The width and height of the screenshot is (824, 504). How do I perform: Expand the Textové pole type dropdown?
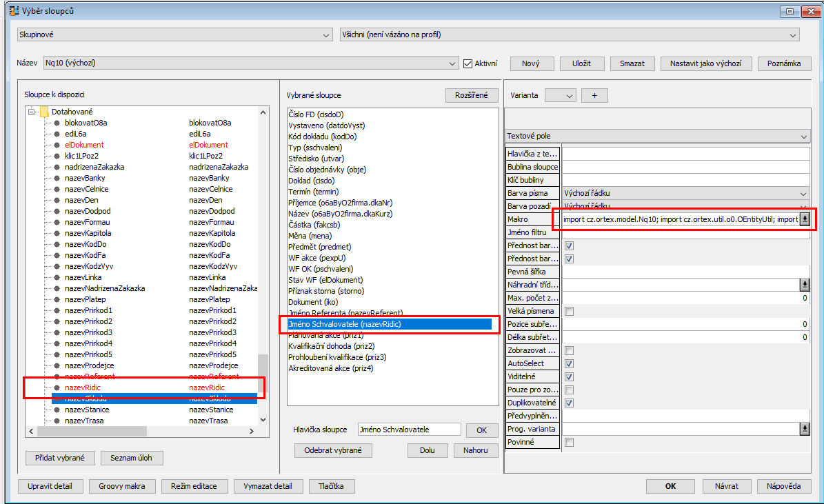656,137
